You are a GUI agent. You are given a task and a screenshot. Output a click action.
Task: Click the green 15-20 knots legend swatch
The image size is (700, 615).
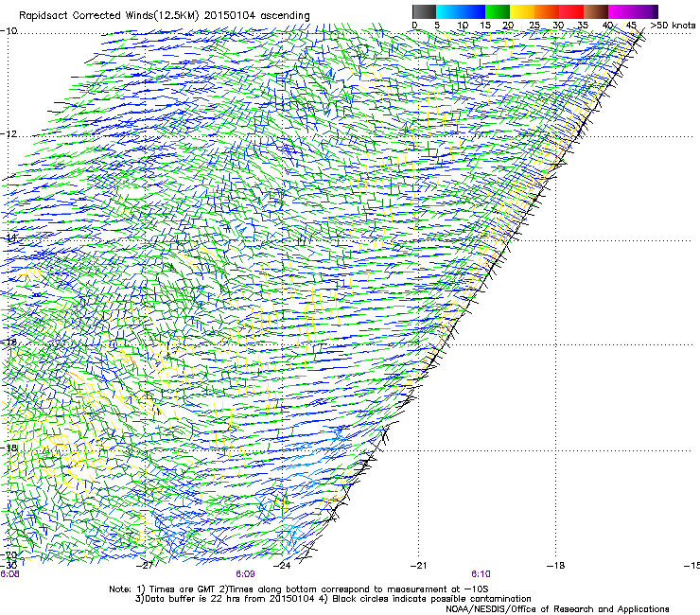[x=498, y=11]
